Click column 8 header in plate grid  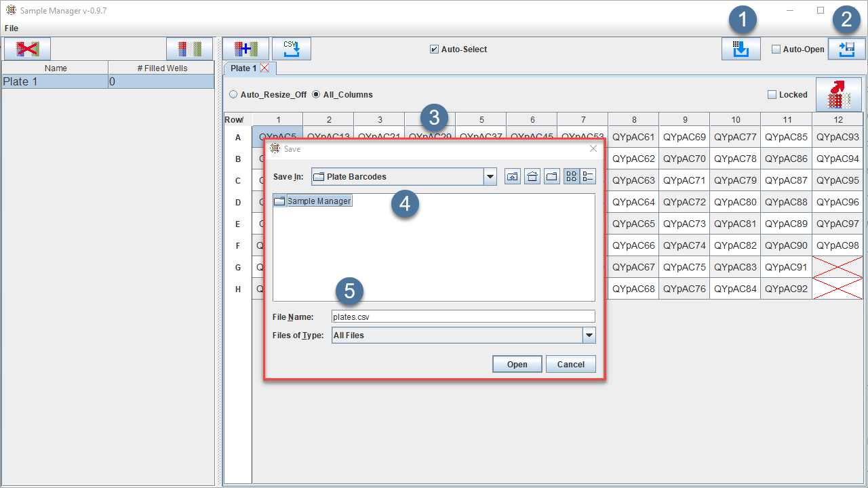point(634,120)
